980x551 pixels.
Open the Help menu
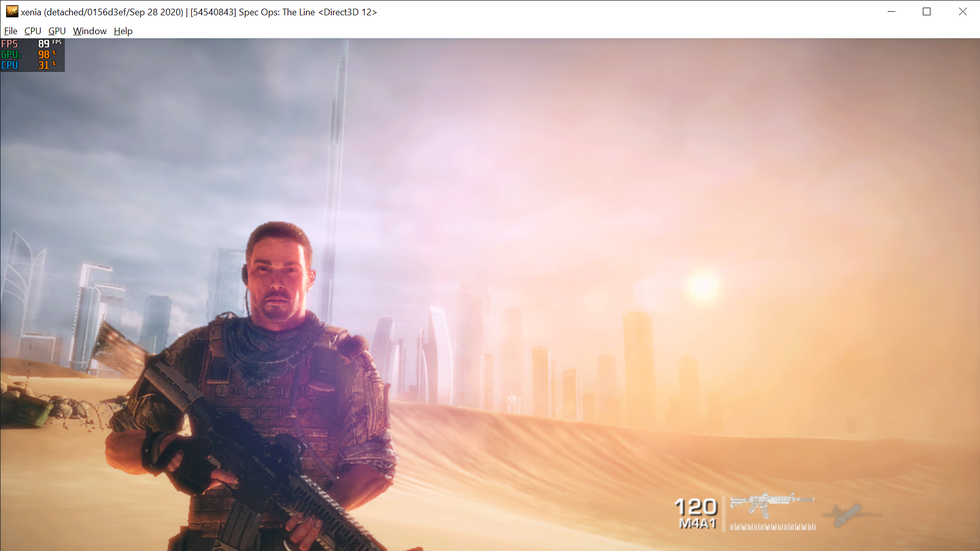(122, 31)
